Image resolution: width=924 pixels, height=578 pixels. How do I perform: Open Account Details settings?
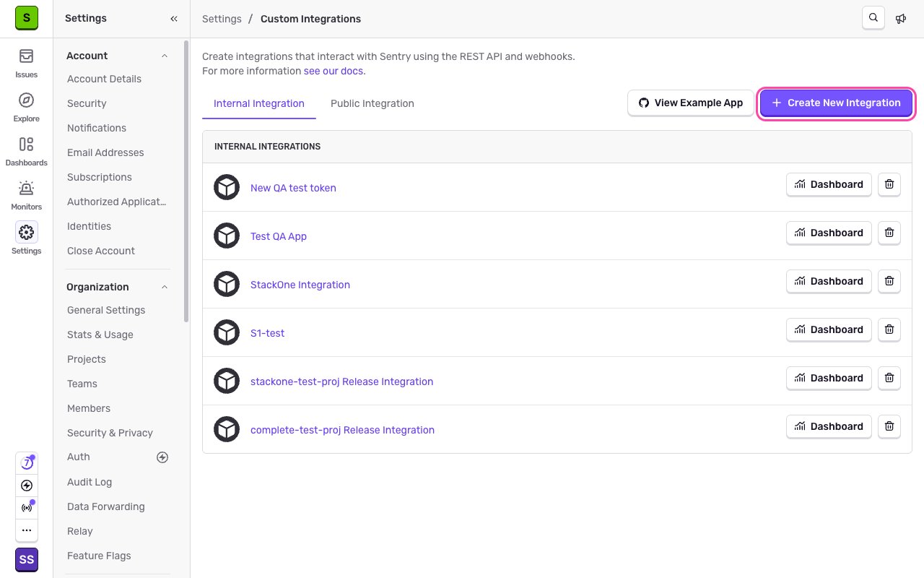click(x=104, y=79)
